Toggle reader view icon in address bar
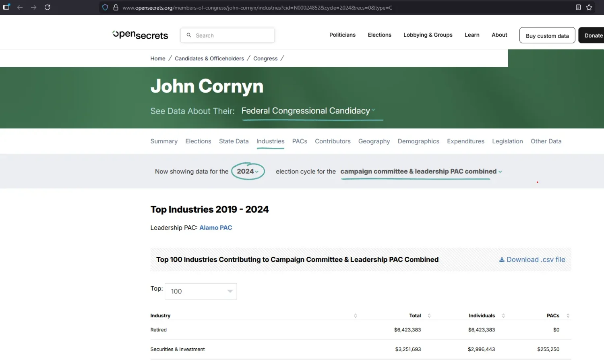604x364 pixels. click(x=578, y=7)
